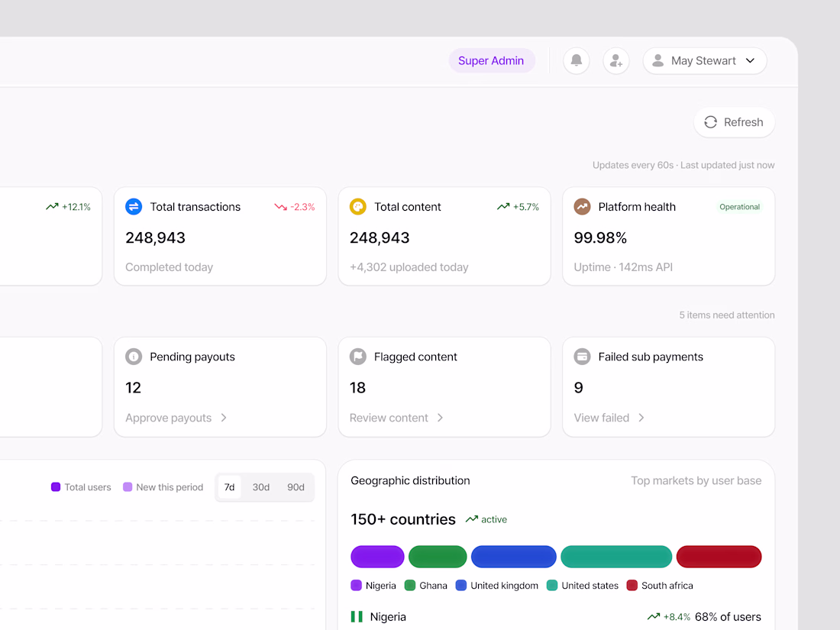Expand the May Stewart account chevron
This screenshot has width=840, height=630.
coord(751,60)
